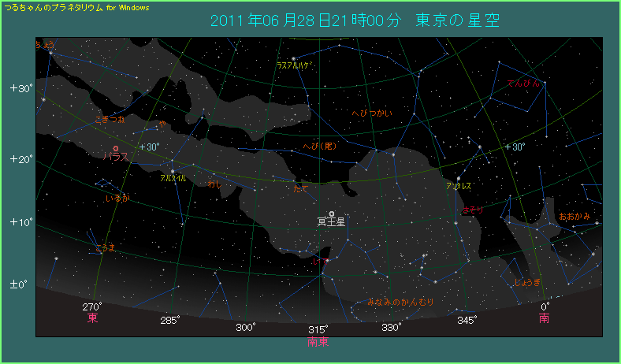
Task: Select the おおかみ (Lupus) constellation label
Action: click(x=574, y=216)
